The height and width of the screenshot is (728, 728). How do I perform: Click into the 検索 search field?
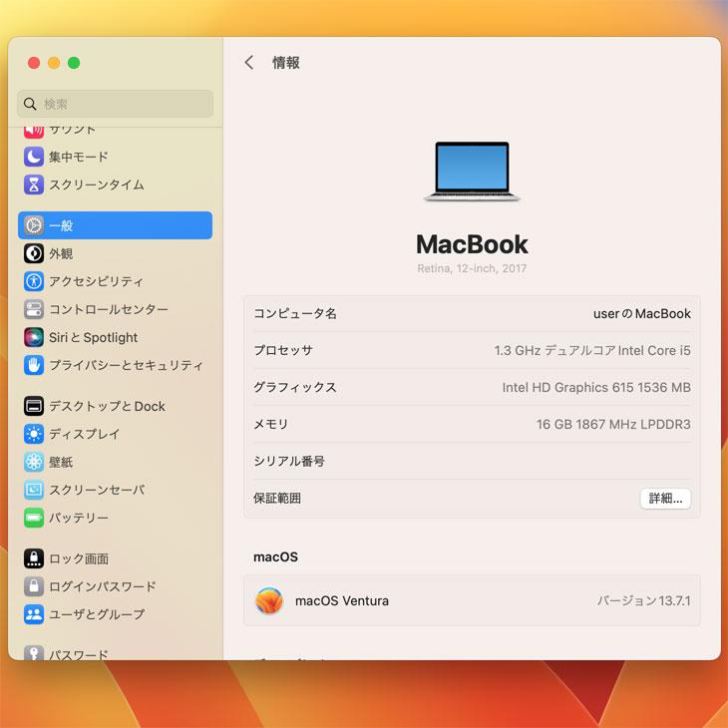coord(115,104)
